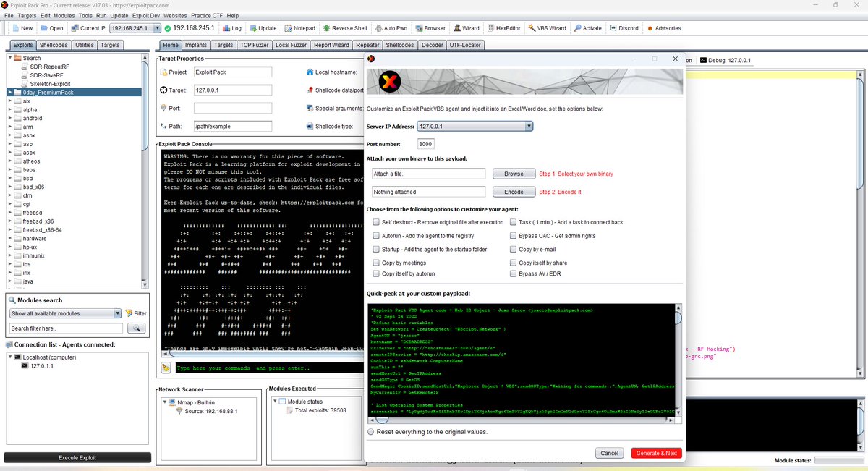
Task: Open the VBS Wizard toolbar item
Action: tap(547, 28)
